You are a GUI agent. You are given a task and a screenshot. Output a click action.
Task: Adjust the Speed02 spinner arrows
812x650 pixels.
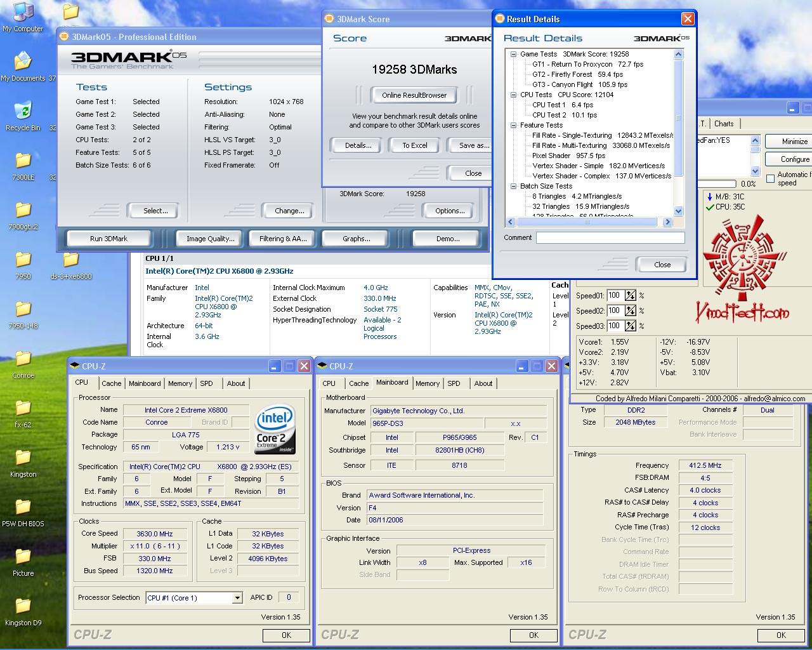[x=631, y=310]
